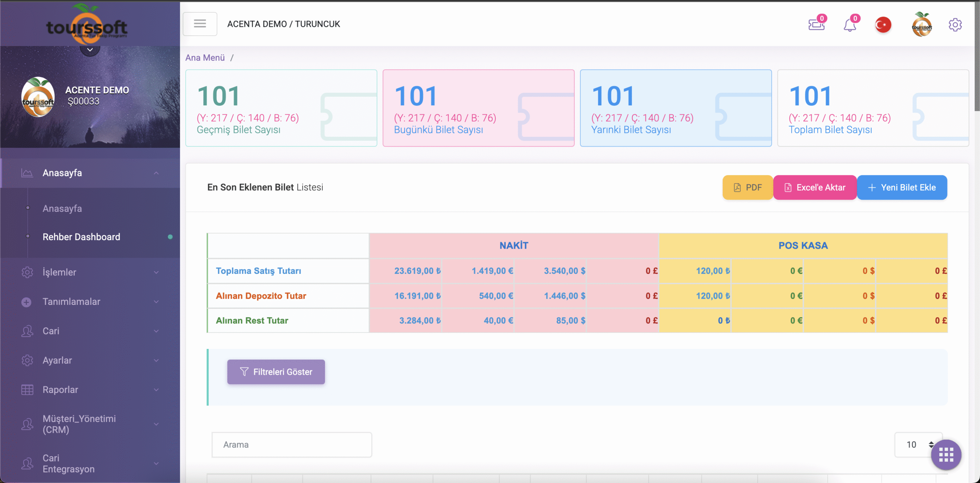Open the Ayarlar sidebar menu item
Viewport: 980px width, 483px height.
pyautogui.click(x=57, y=360)
